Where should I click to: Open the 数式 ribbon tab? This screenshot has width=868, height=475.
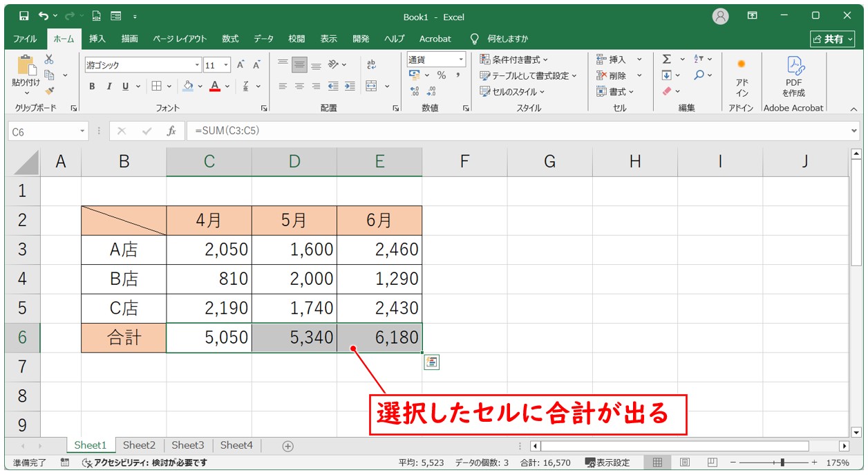[x=230, y=39]
